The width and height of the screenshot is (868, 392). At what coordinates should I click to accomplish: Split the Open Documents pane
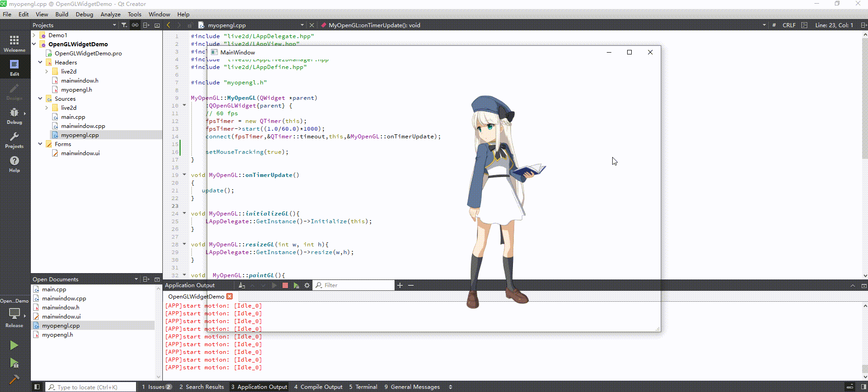click(x=146, y=279)
